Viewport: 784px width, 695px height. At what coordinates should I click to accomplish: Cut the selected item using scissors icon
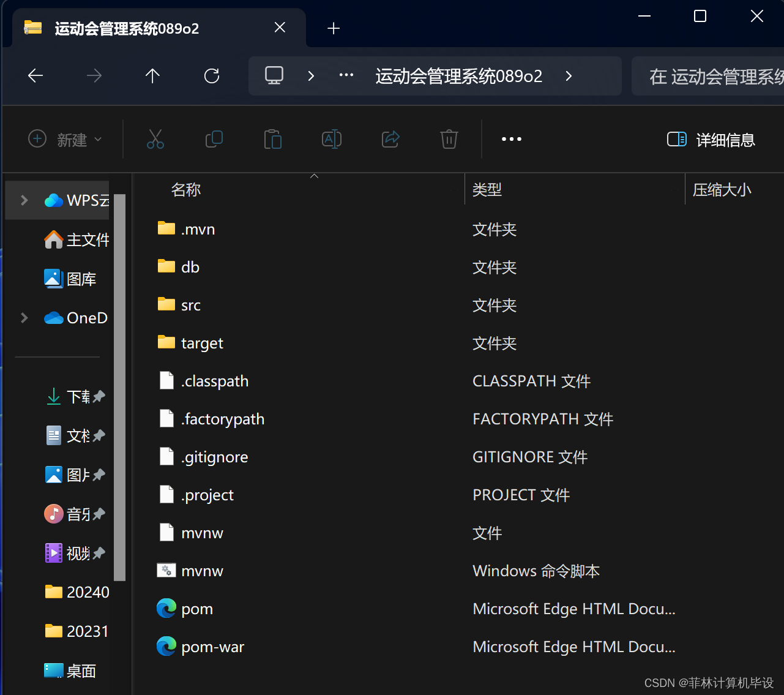coord(155,139)
